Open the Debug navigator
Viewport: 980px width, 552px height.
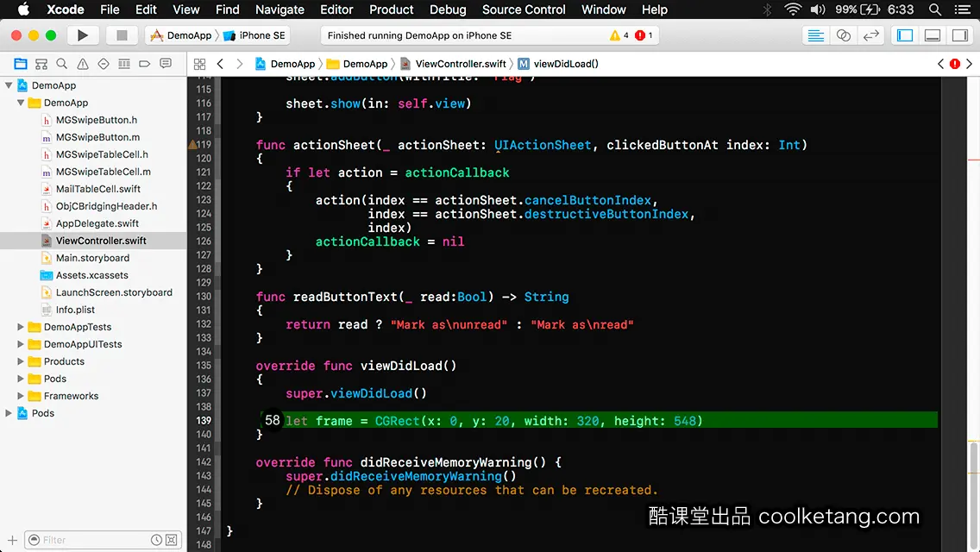click(123, 64)
